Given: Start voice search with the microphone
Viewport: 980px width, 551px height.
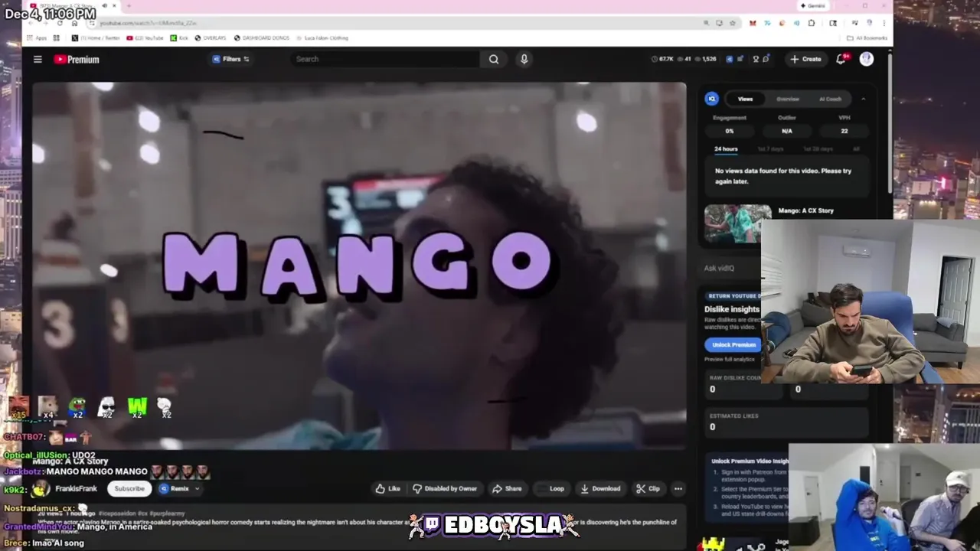Looking at the screenshot, I should click(524, 59).
